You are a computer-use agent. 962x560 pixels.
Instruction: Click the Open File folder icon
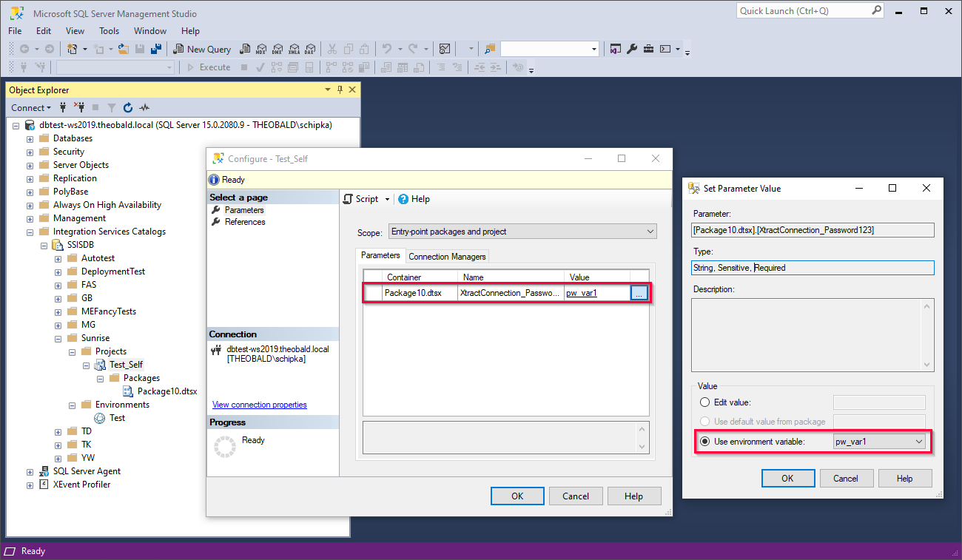tap(124, 49)
